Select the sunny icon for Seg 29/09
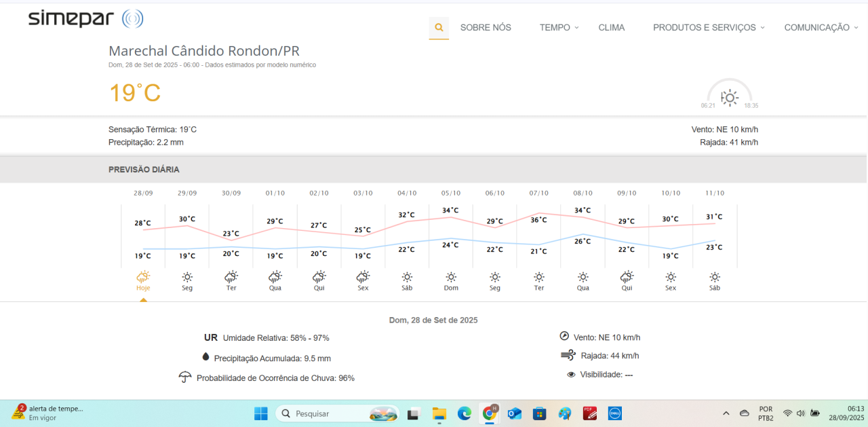Image resolution: width=868 pixels, height=427 pixels. point(187,277)
